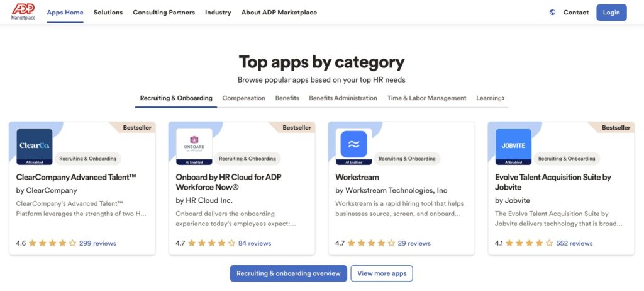Screen dimensions: 644x291
Task: View the 299 reviews for ClearCompany
Action: click(97, 243)
